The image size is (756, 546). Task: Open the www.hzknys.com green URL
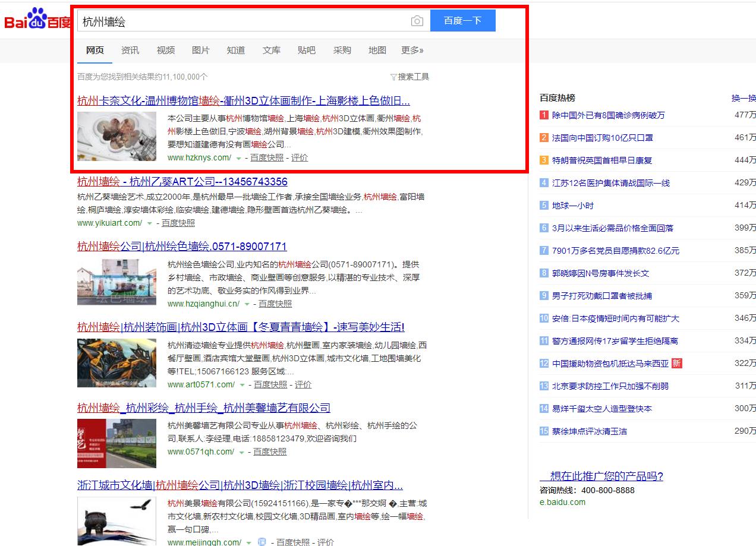click(199, 158)
